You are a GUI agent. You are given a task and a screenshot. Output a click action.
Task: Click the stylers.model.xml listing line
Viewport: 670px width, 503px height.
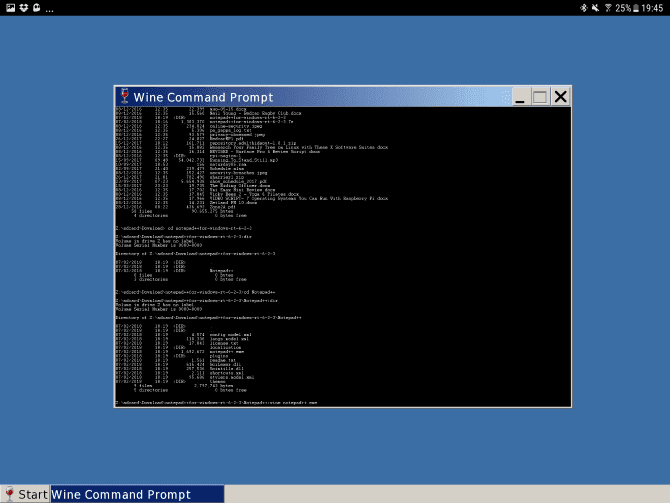click(185, 377)
